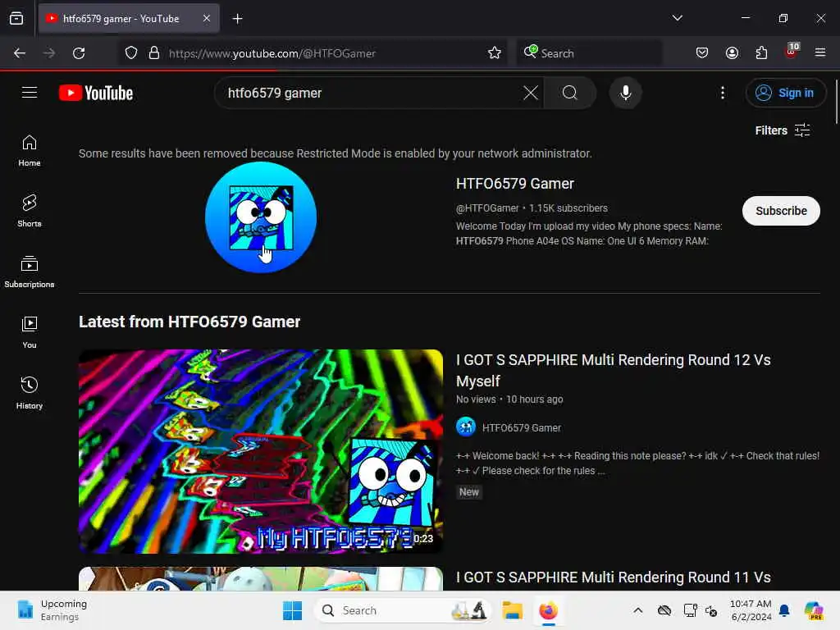The width and height of the screenshot is (840, 630).
Task: View site security padlock info
Action: click(x=154, y=53)
